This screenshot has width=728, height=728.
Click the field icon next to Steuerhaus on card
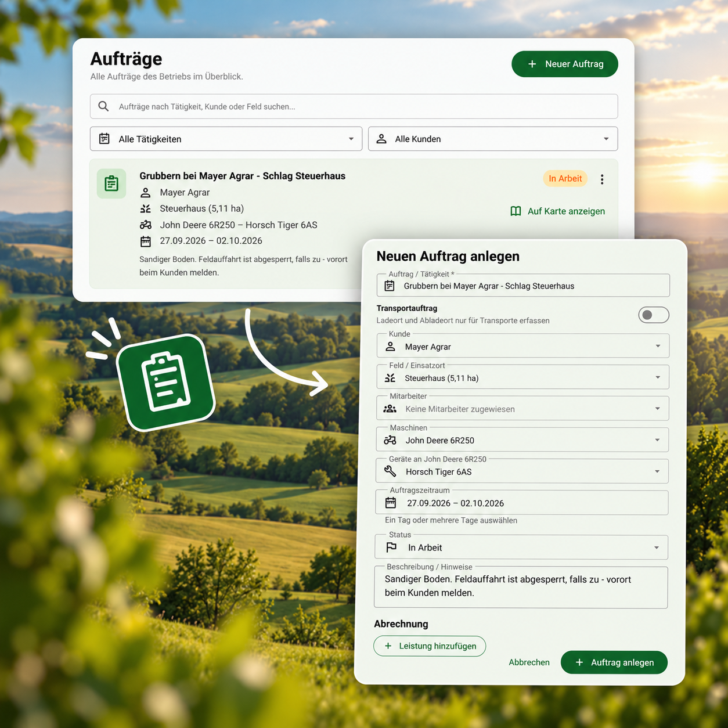(x=146, y=208)
